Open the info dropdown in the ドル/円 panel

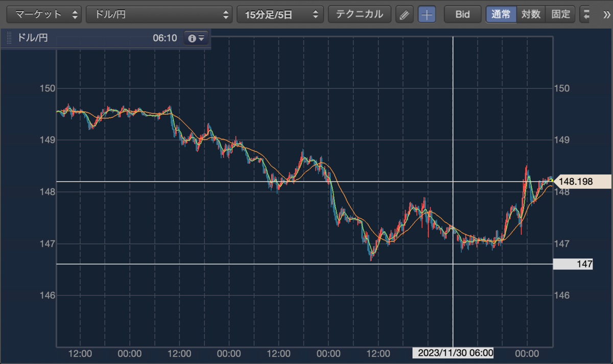point(196,38)
